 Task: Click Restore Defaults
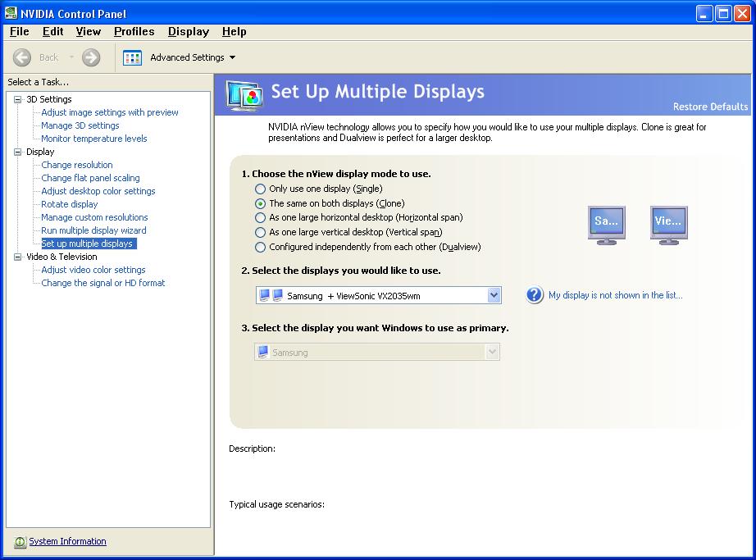[x=710, y=107]
